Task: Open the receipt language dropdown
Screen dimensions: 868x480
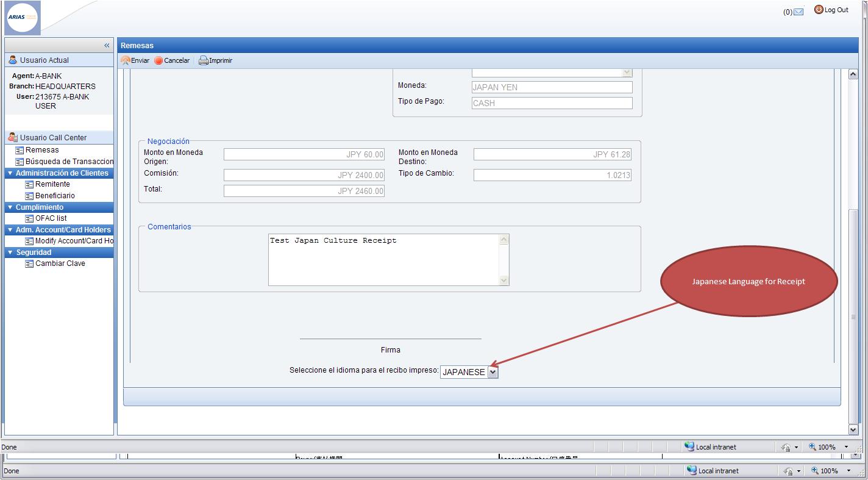Action: point(493,372)
